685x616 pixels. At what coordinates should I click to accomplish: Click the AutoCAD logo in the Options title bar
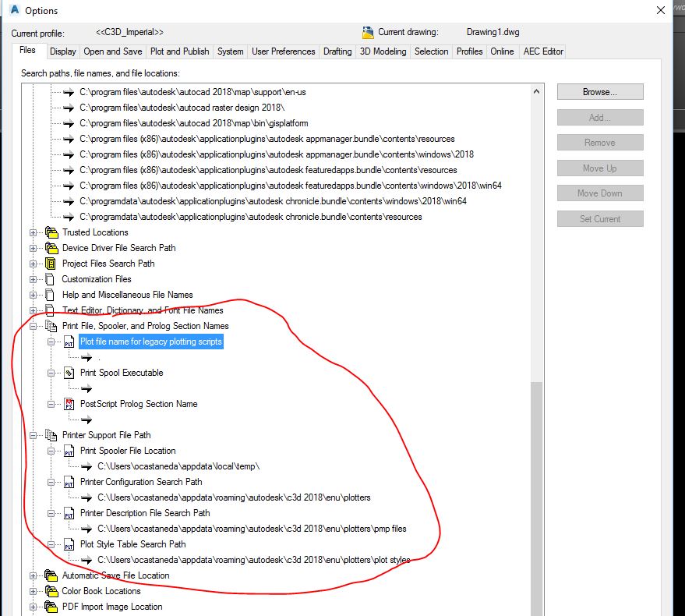coord(14,9)
